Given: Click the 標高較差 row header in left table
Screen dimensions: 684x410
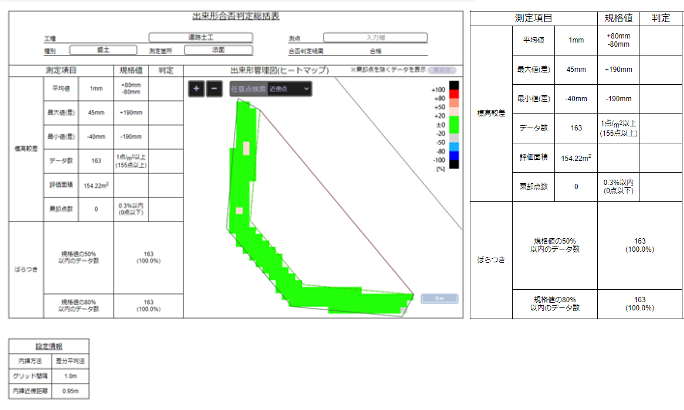Looking at the screenshot, I should [x=26, y=149].
